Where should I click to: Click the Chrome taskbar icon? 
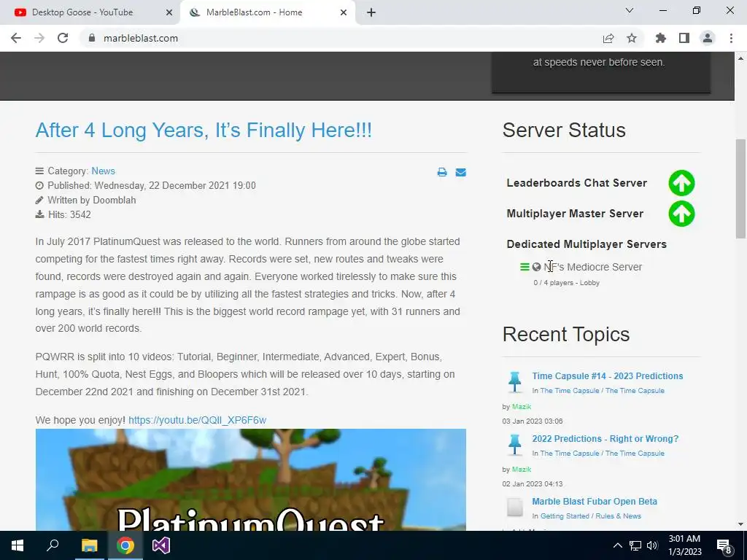[x=125, y=545]
